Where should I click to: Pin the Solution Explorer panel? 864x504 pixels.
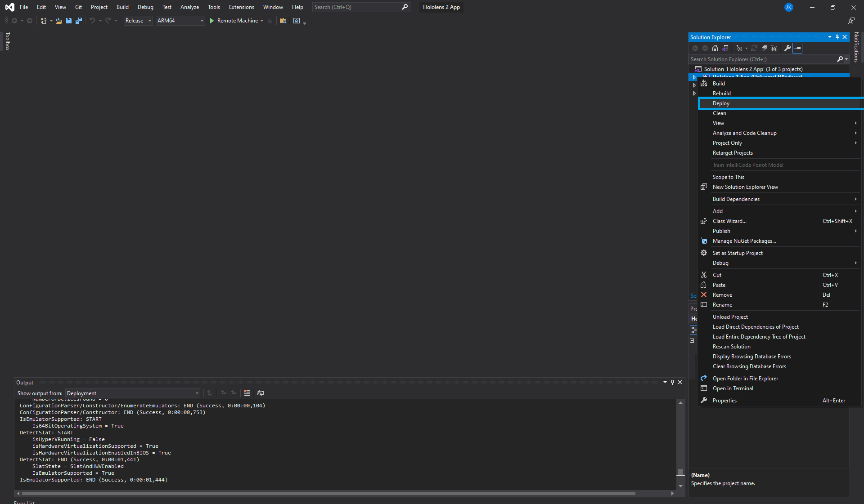coord(837,37)
